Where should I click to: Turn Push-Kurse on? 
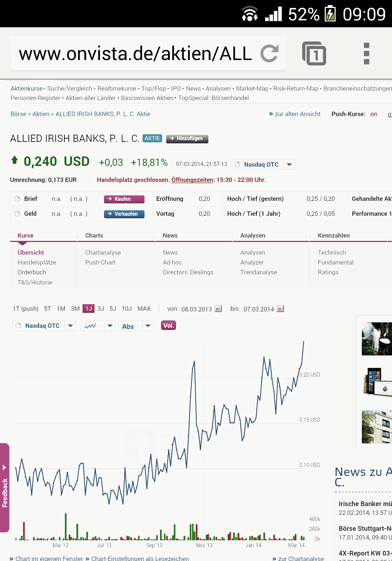(x=373, y=114)
